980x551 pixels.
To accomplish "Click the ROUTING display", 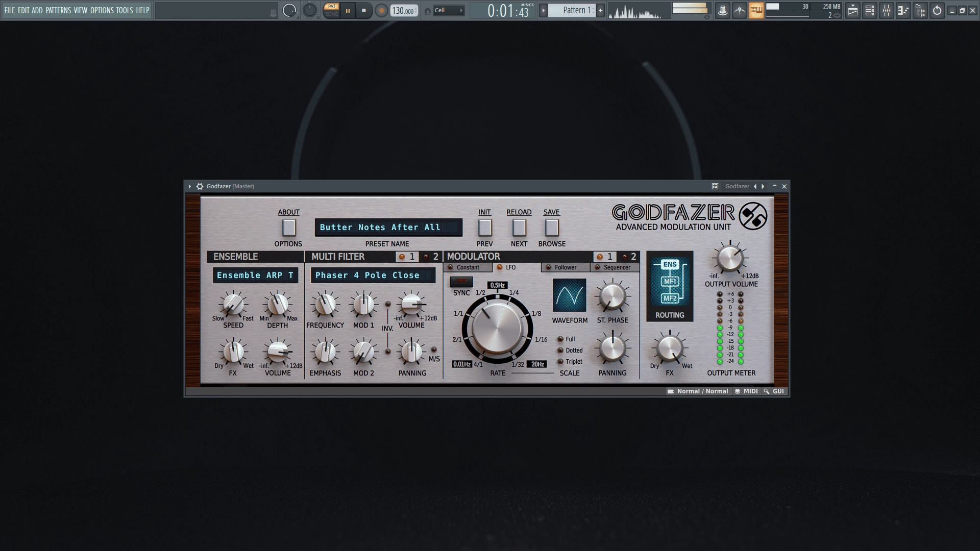I will coord(670,282).
